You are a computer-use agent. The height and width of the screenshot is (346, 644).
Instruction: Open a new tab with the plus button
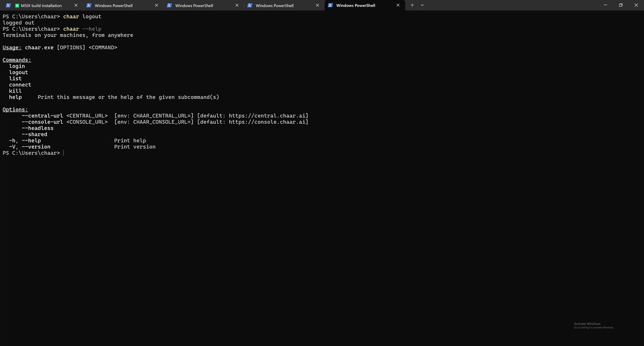coord(412,5)
